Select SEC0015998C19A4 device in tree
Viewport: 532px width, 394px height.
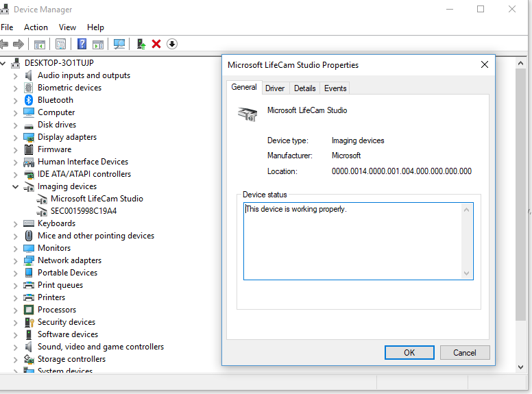84,211
